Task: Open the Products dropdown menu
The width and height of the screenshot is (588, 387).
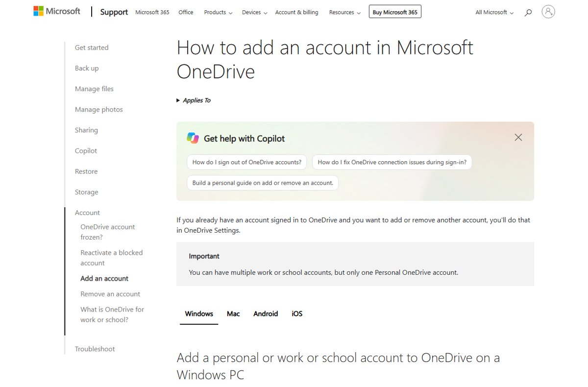Action: tap(218, 12)
